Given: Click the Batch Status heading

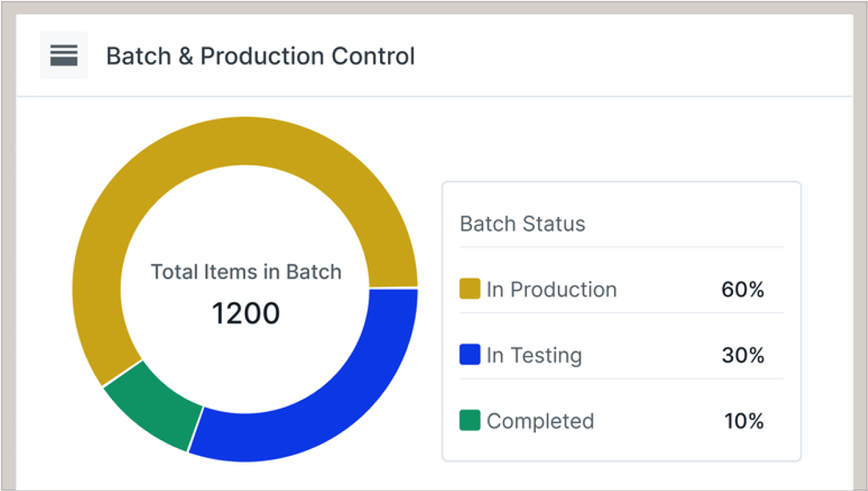Looking at the screenshot, I should pyautogui.click(x=522, y=224).
